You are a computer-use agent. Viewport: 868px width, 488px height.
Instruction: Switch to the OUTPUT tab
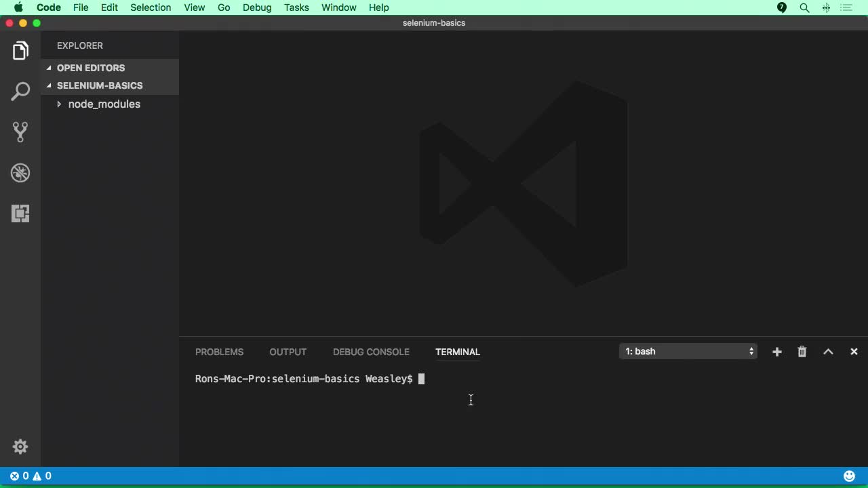tap(288, 352)
